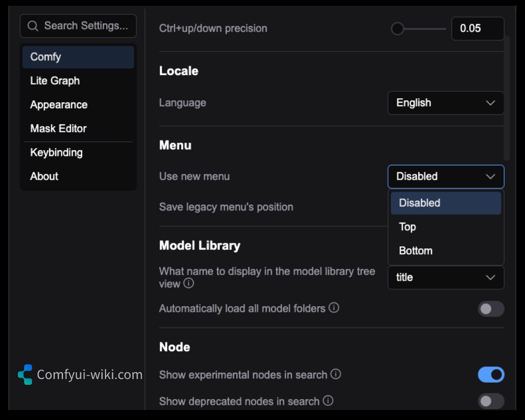The height and width of the screenshot is (420, 525).
Task: Click info icon for Show experimental nodes
Action: [x=336, y=374]
